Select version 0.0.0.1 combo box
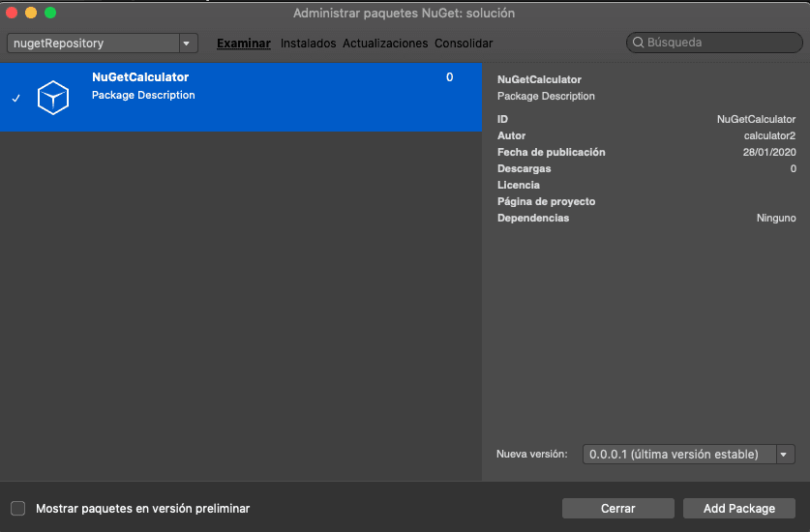The image size is (810, 532). coord(678,455)
